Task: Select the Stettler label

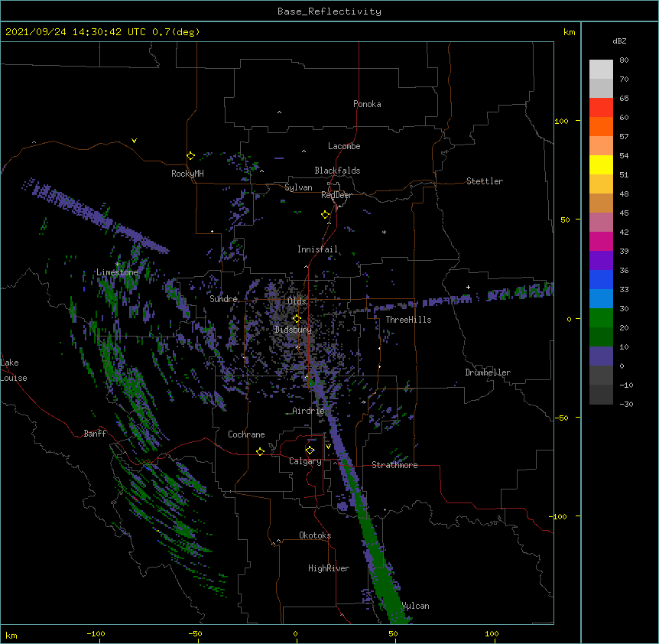Action: [x=485, y=181]
